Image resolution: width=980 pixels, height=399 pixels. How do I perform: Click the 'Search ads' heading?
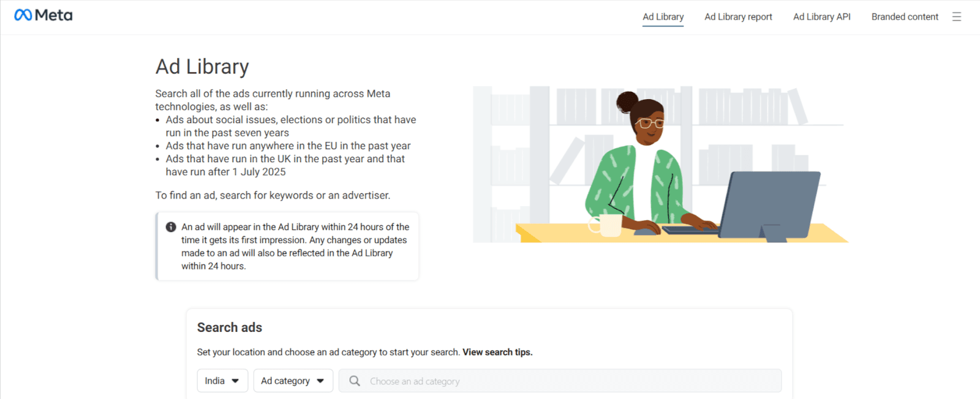(x=230, y=327)
